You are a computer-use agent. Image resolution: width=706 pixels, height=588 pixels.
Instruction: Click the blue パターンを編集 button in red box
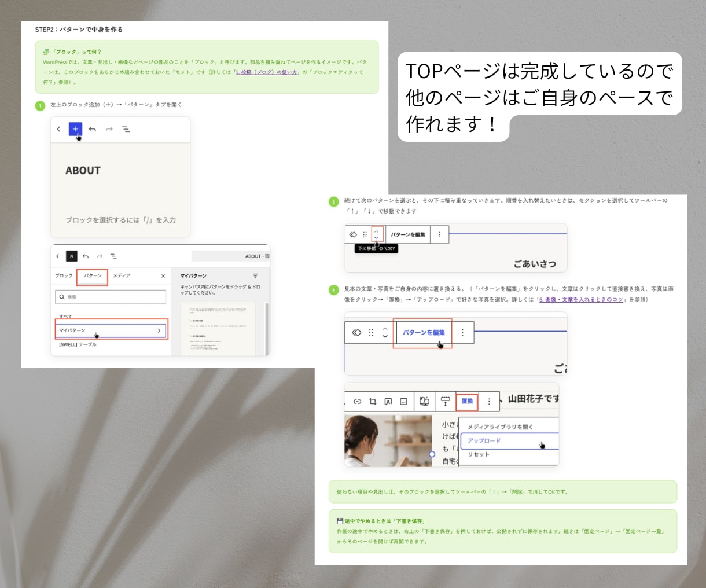(x=424, y=333)
